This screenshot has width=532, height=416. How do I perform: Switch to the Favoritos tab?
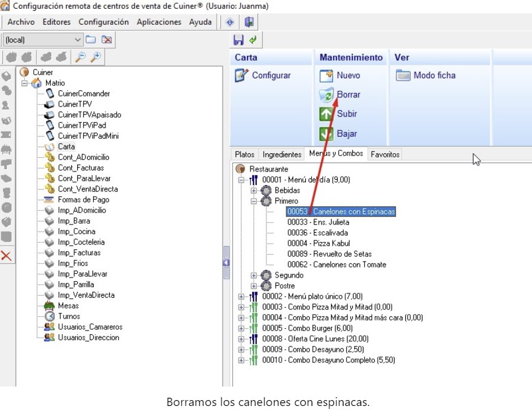coord(385,155)
